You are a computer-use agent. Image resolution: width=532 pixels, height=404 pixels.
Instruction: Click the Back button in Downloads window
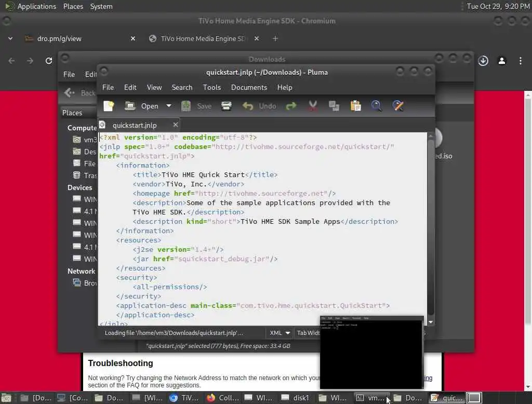[79, 92]
